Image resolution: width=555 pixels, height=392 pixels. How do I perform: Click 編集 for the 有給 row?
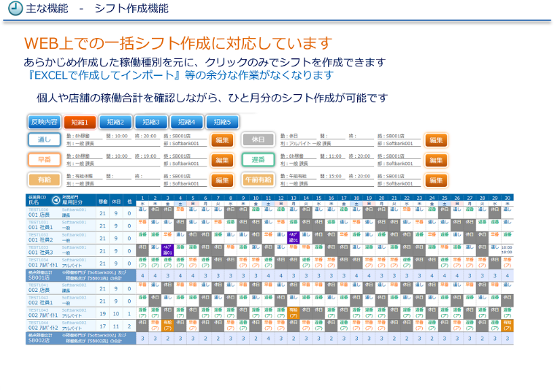click(x=222, y=179)
